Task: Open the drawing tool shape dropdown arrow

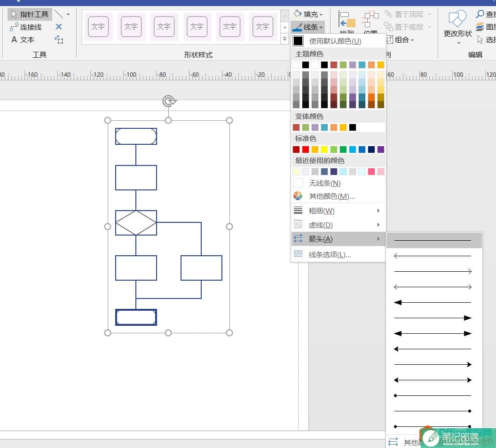Action: 68,14
